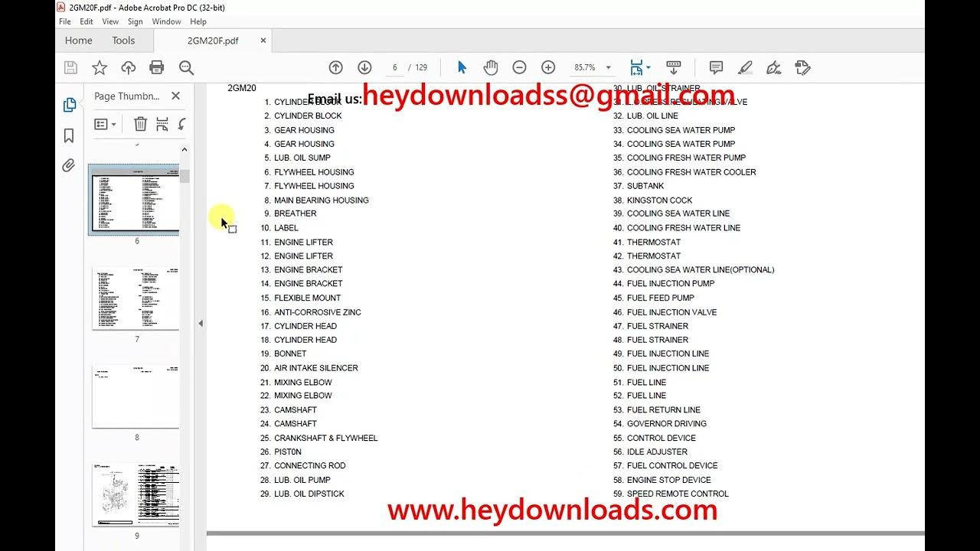The image size is (980, 551).
Task: Click the 'GOVERNOR DRIVING' entry
Action: 667,424
